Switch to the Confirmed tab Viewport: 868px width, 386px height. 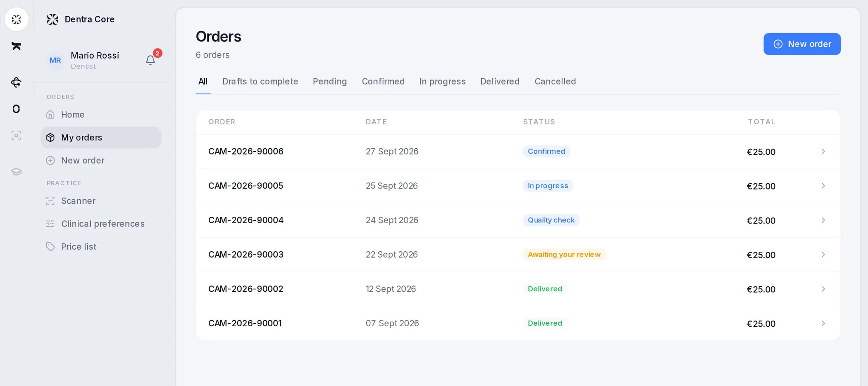coord(383,81)
